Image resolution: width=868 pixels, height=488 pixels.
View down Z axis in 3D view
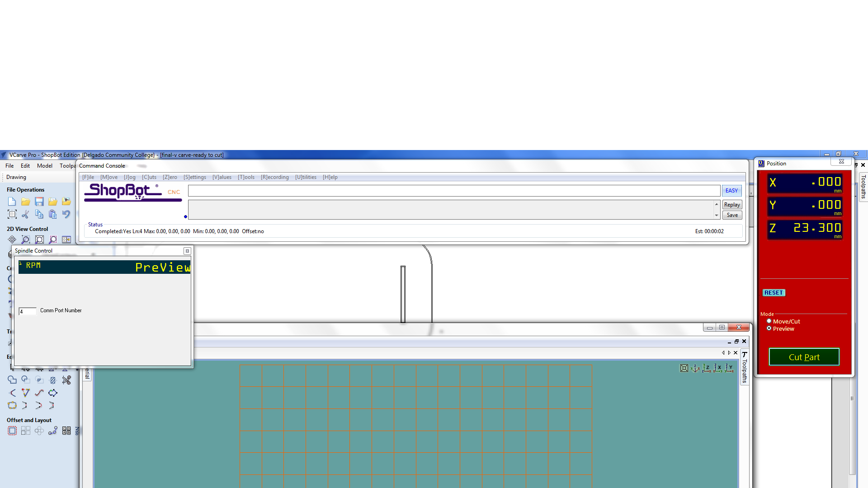coord(707,368)
